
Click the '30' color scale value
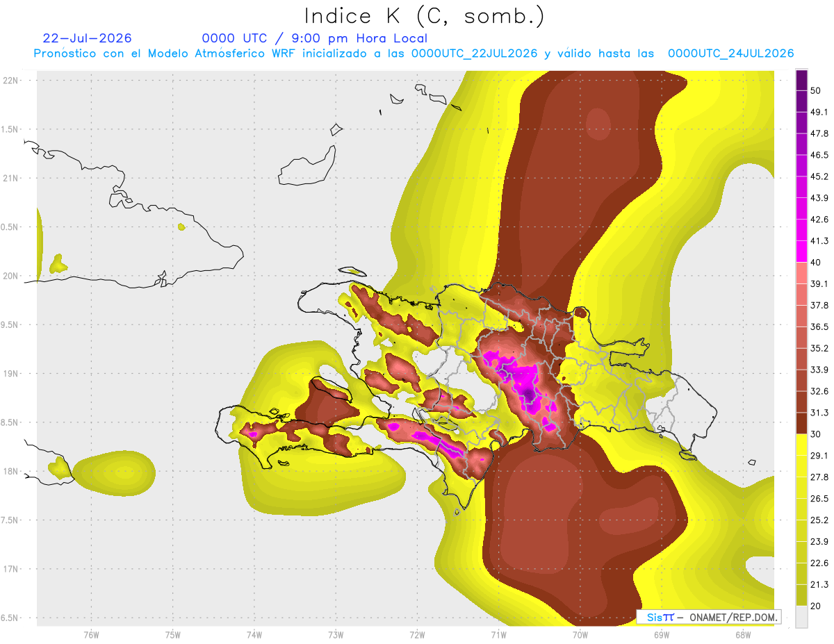817,434
